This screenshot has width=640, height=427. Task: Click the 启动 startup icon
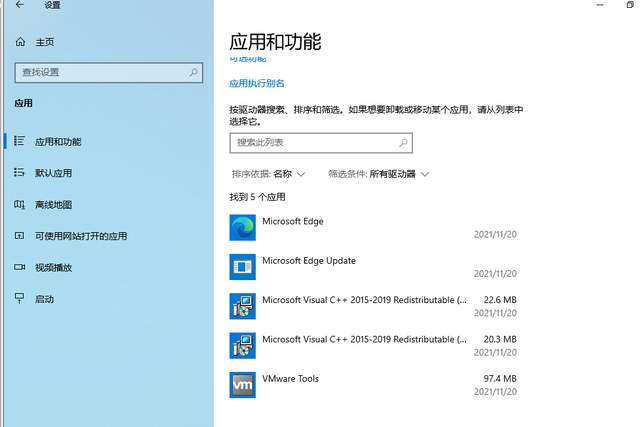[x=19, y=298]
